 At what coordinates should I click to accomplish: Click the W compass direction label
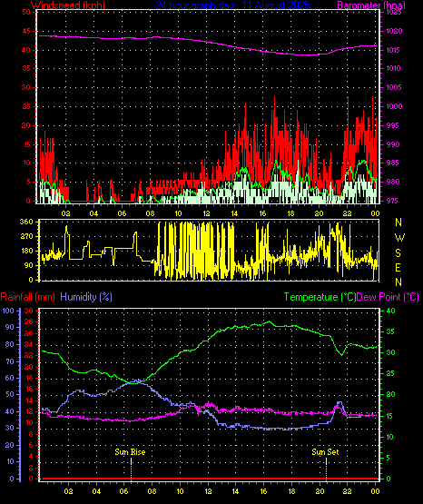point(399,238)
